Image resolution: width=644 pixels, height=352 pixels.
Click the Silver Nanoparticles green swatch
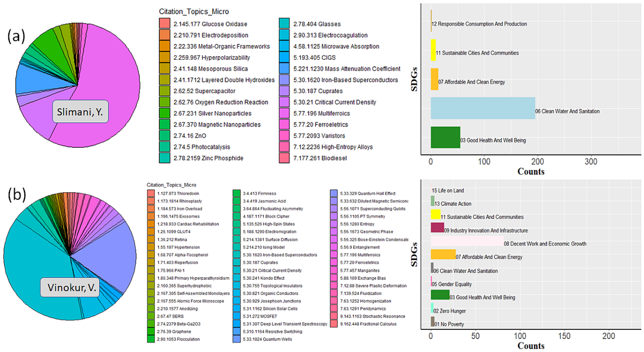pyautogui.click(x=164, y=113)
